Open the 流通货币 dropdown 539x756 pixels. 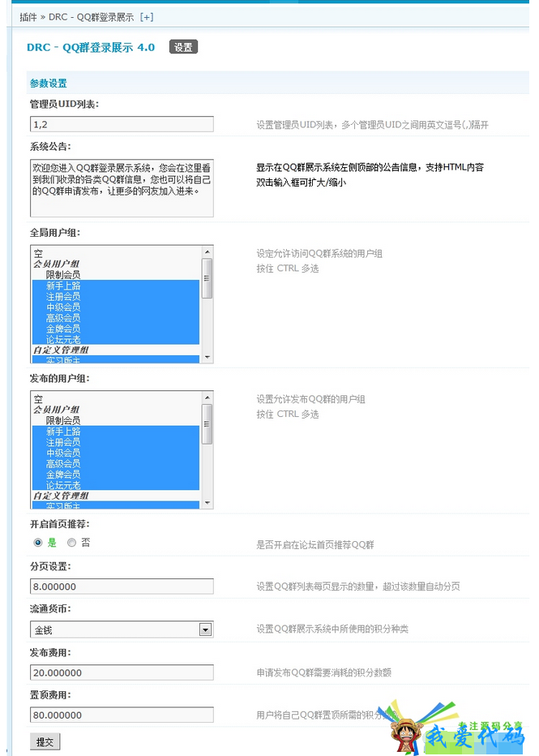(122, 629)
